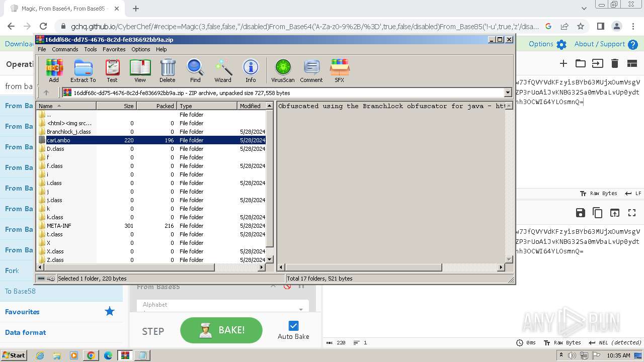Open the Help menu

pyautogui.click(x=162, y=49)
